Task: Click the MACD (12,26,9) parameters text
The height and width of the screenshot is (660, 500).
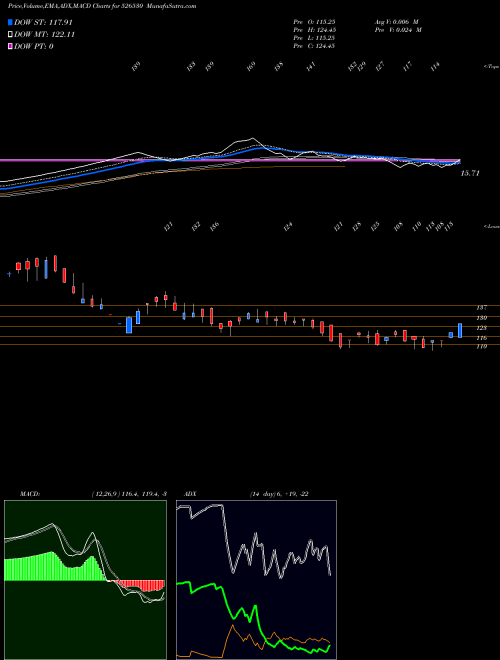Action: click(x=130, y=494)
